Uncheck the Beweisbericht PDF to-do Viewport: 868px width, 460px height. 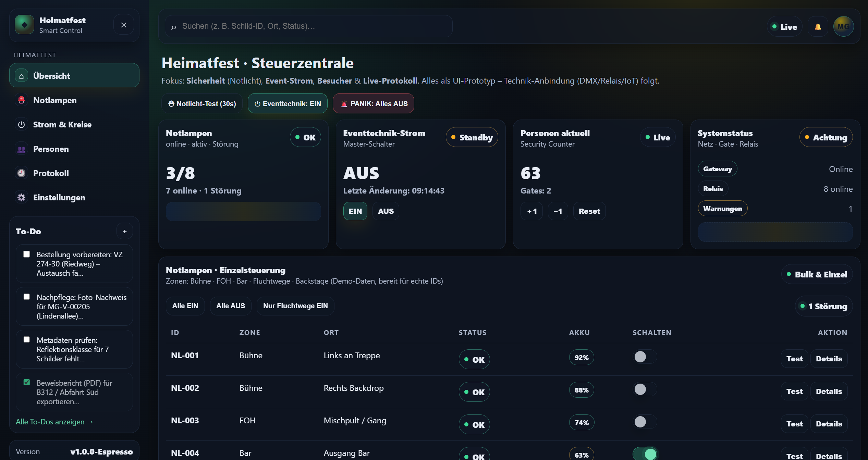click(27, 382)
